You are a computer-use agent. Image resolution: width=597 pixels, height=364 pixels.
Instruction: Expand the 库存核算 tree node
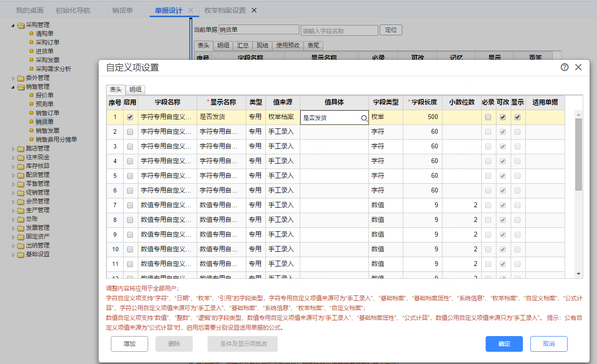click(13, 166)
